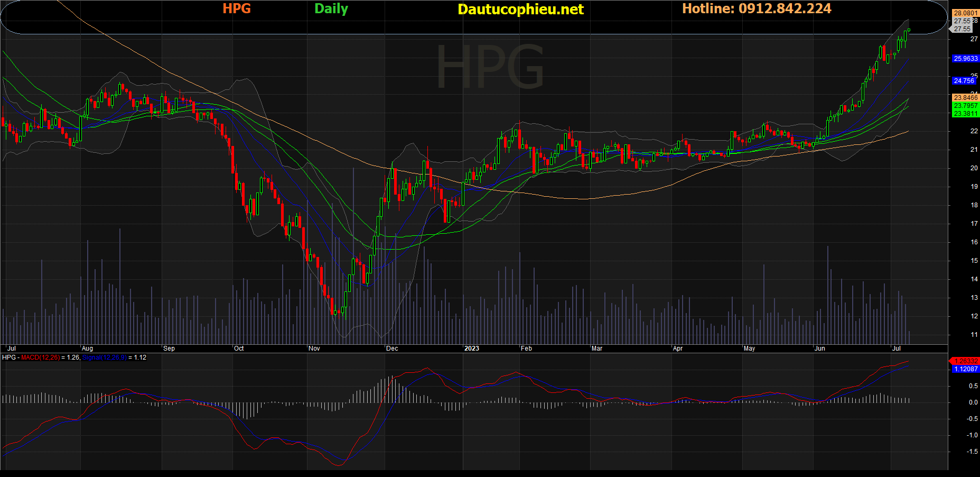Click the Dec label on time axis
The image size is (980, 477).
point(392,348)
